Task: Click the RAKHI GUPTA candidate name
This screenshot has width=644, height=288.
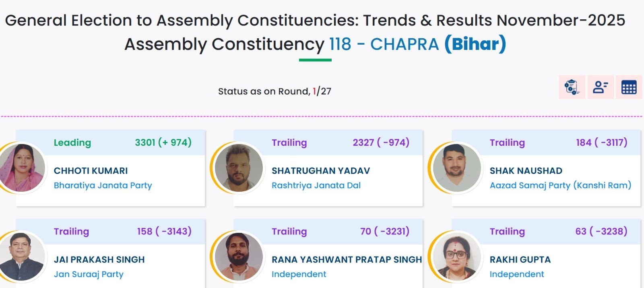Action: 520,260
